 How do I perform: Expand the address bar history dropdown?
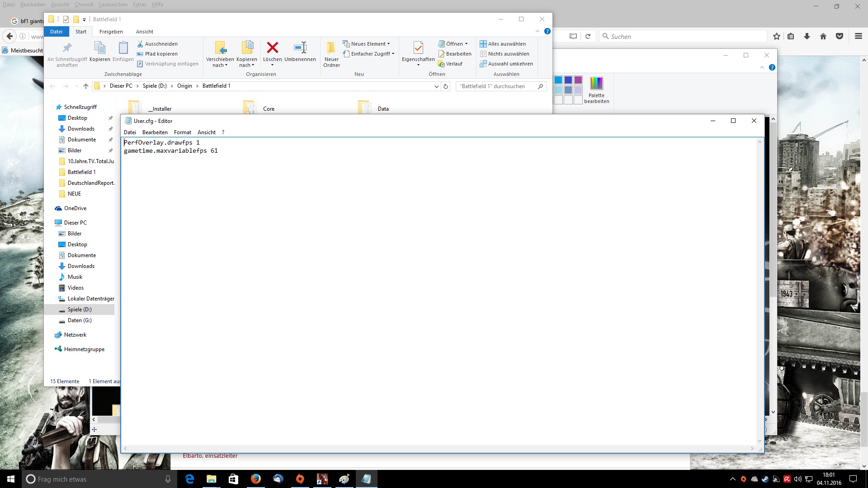pyautogui.click(x=436, y=86)
